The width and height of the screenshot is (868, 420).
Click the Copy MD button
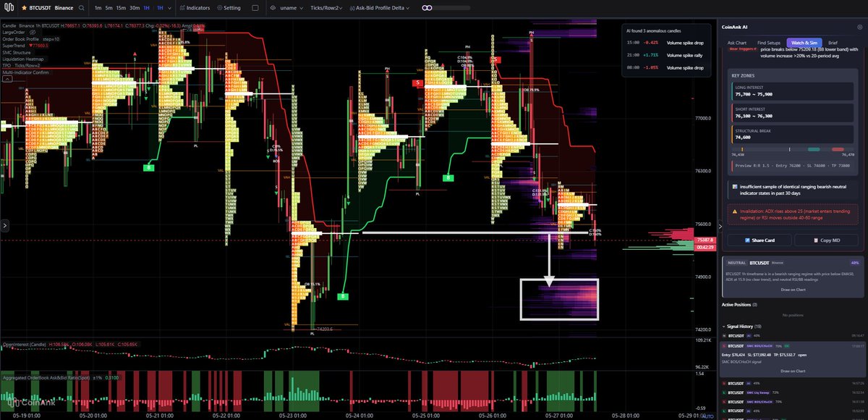tap(826, 240)
